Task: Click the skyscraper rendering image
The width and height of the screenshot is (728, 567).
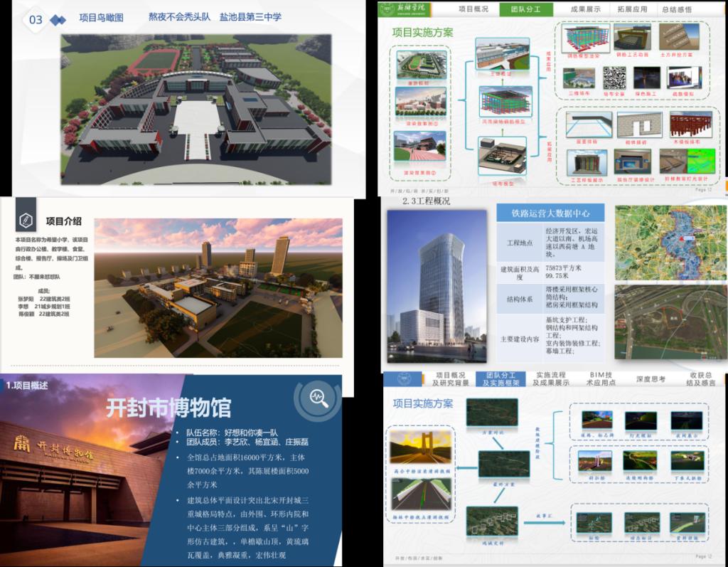Action: (x=437, y=286)
